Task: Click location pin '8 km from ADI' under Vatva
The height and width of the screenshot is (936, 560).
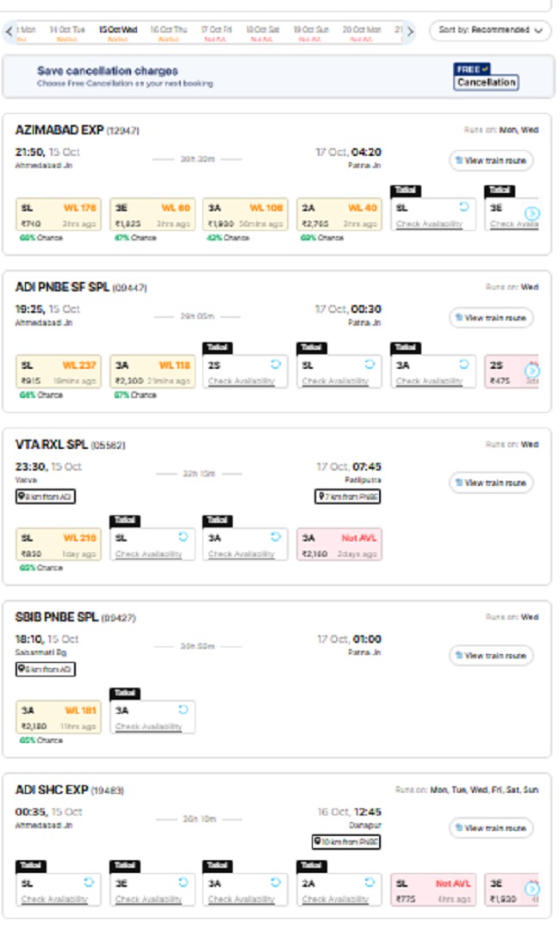Action: 45,497
